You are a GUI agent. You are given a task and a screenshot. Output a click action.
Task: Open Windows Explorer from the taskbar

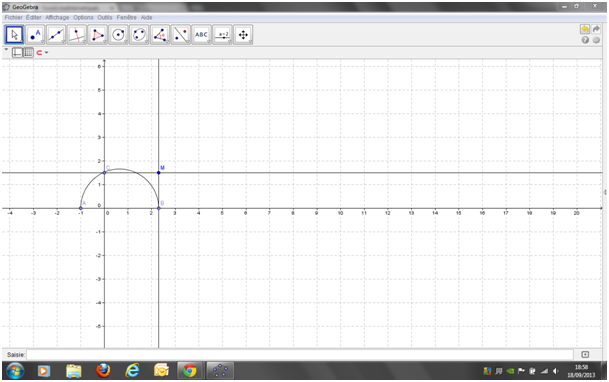73,371
